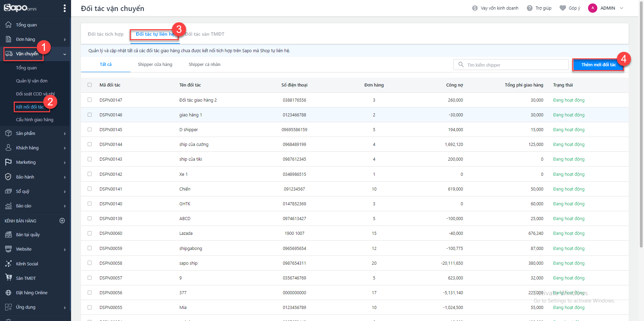Screen dimensions: 644x321
Task: Select the Shipper cửa hàng tab
Action: click(155, 64)
